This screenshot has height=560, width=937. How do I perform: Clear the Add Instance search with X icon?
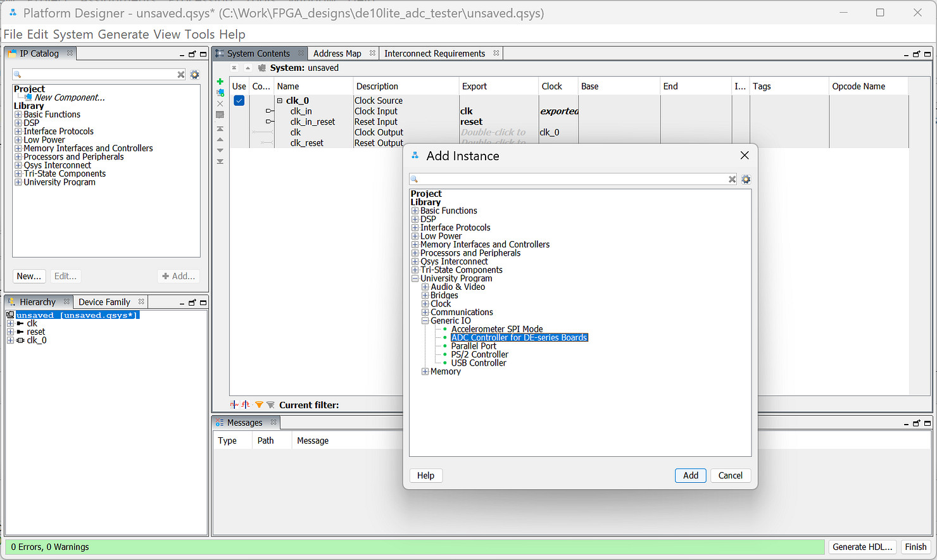click(732, 180)
